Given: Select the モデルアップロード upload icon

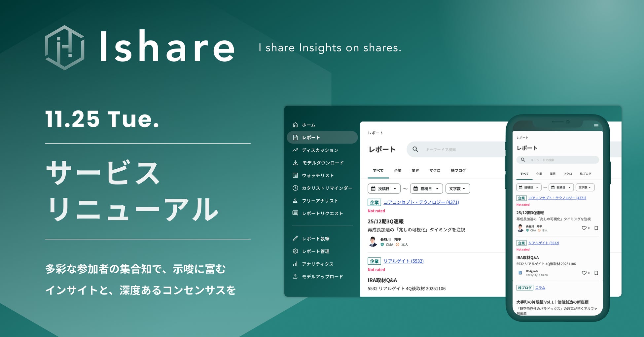Looking at the screenshot, I should point(295,277).
